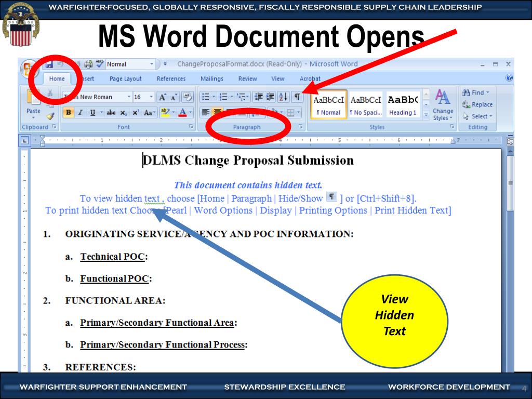Screen dimensions: 532x399
Task: Click the vertical scrollbar thumb
Action: pos(510,183)
